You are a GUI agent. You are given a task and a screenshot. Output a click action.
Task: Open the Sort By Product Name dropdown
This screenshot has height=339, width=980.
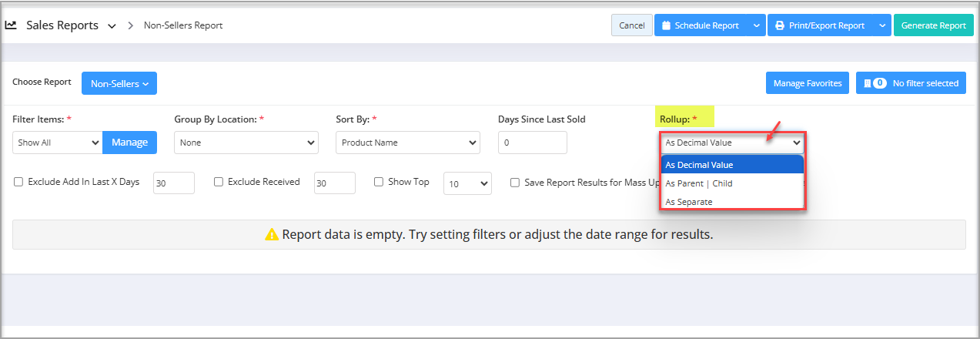pos(408,143)
